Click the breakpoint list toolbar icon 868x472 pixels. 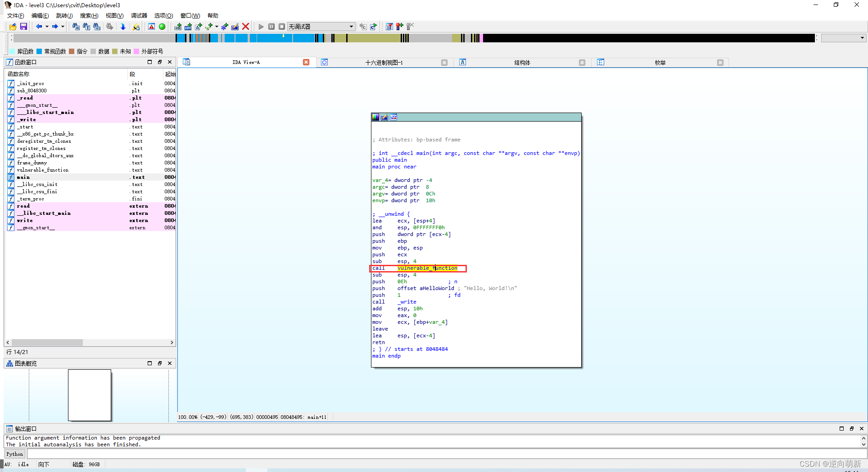pyautogui.click(x=389, y=27)
